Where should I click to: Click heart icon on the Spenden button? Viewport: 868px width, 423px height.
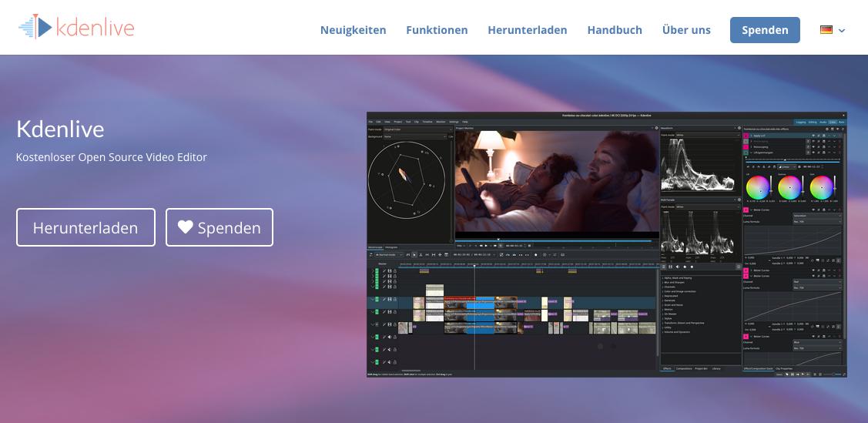coord(185,227)
